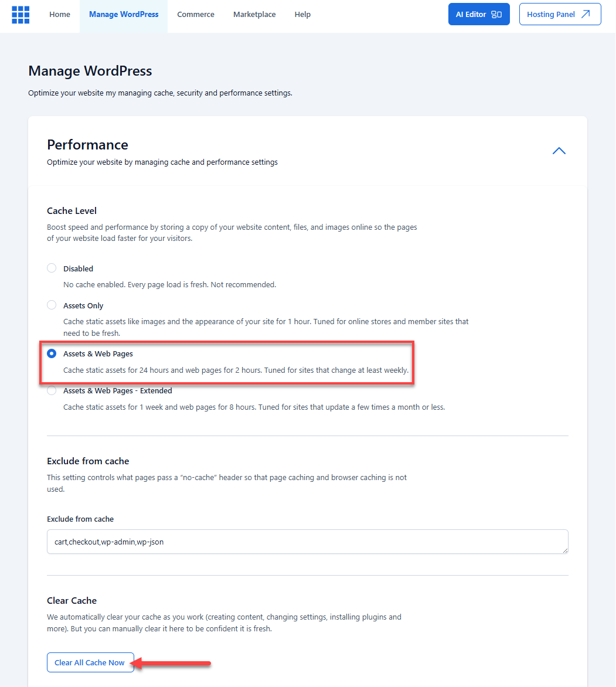The height and width of the screenshot is (687, 616).
Task: Open the Help menu
Action: pos(302,14)
